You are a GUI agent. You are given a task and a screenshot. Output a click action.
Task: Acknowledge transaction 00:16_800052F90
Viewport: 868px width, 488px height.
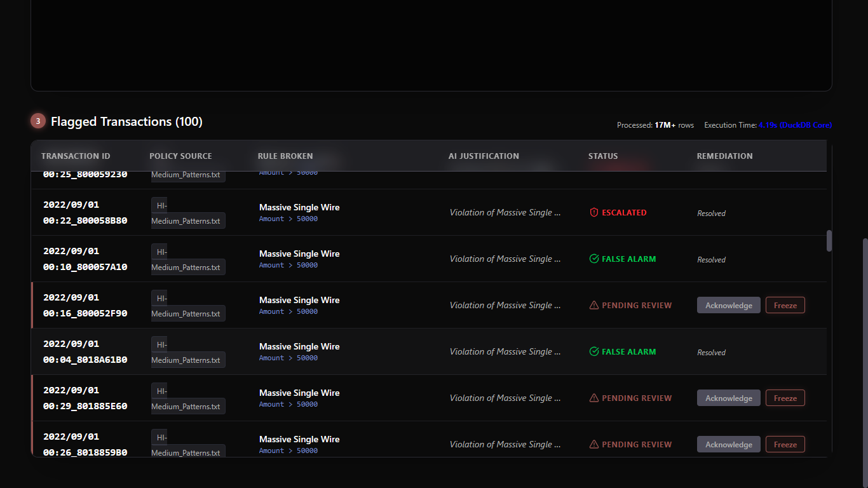pos(728,306)
